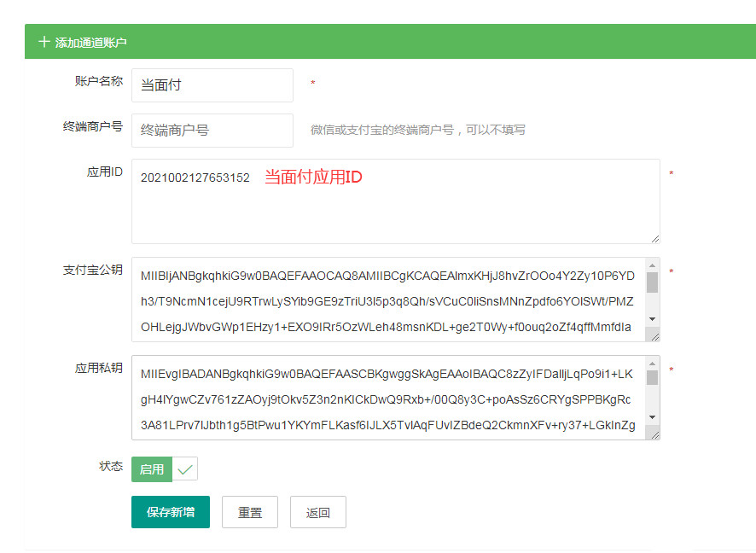Click the plus icon in the green header
The width and height of the screenshot is (756, 553).
pyautogui.click(x=44, y=42)
